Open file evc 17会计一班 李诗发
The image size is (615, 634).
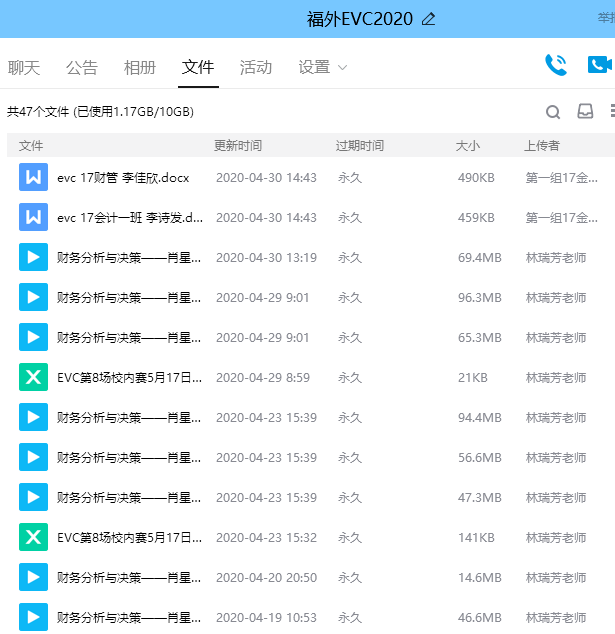click(130, 218)
